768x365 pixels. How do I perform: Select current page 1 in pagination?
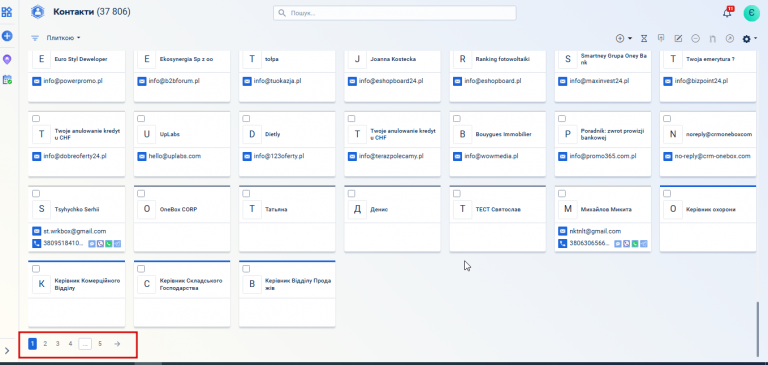(32, 344)
